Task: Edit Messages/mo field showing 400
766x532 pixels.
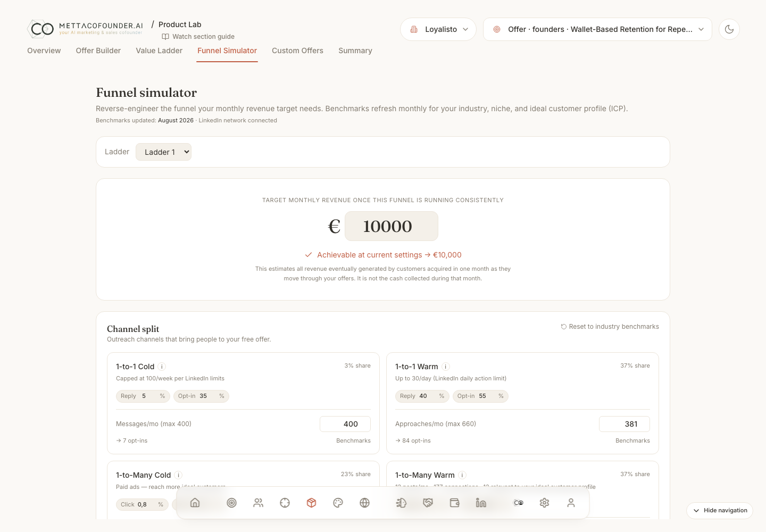Action: pos(345,424)
